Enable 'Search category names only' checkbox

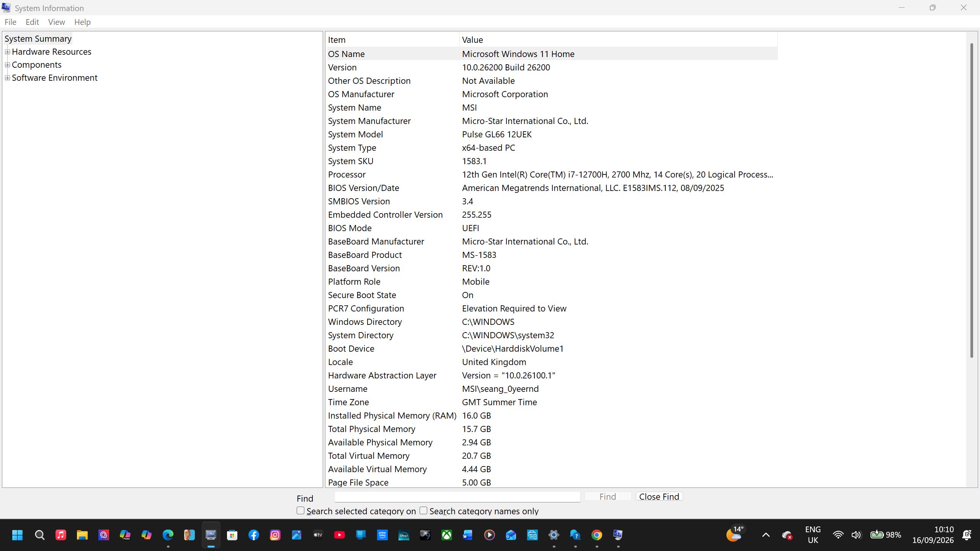423,510
